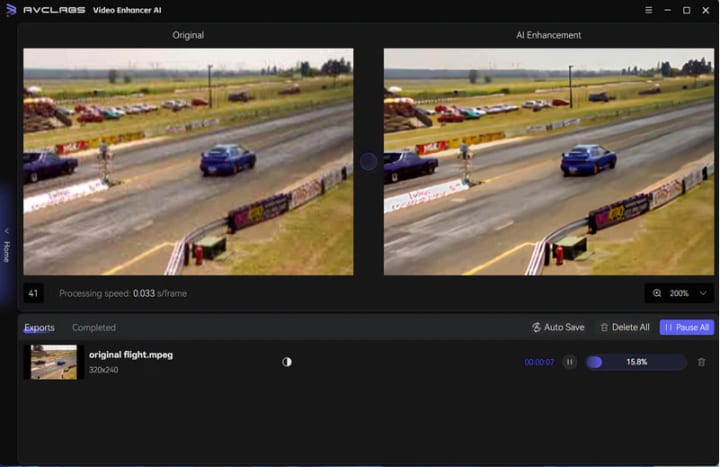Switch to the Completed tab
The width and height of the screenshot is (720, 467).
[x=94, y=328]
